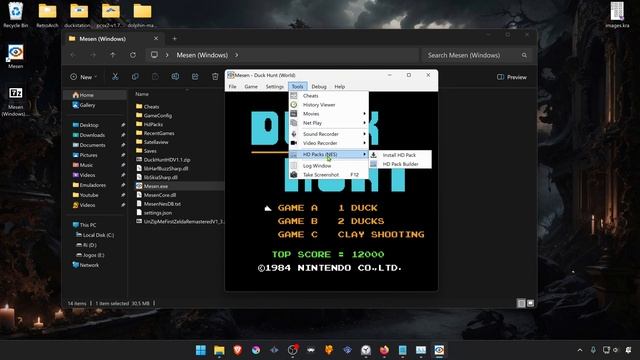The image size is (640, 360).
Task: Select Take Screenshot F12 entry
Action: (x=329, y=175)
